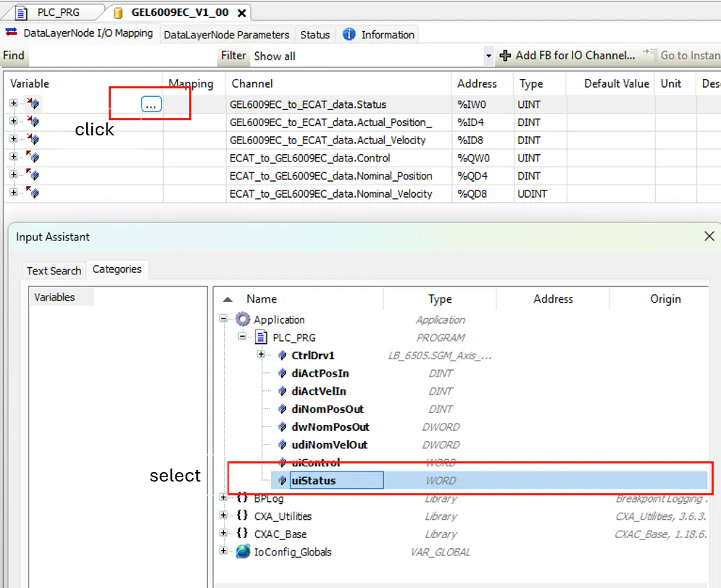Select the uiStatus variable

click(x=314, y=480)
